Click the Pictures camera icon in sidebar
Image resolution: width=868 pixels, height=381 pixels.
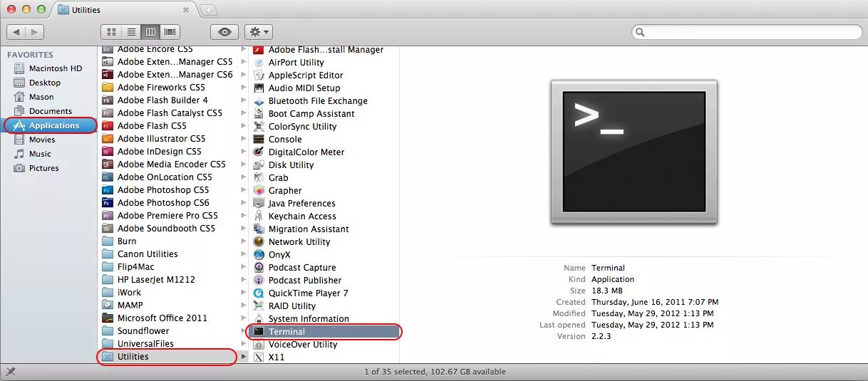point(19,168)
